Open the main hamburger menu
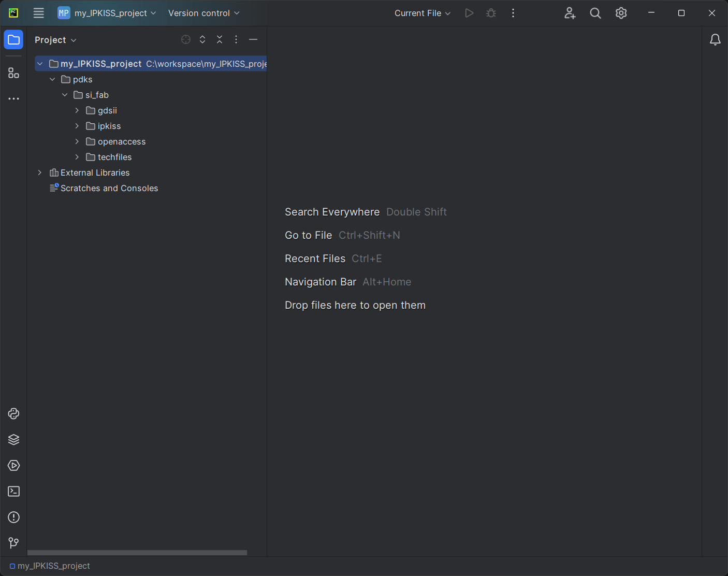This screenshot has width=728, height=576. pyautogui.click(x=39, y=13)
